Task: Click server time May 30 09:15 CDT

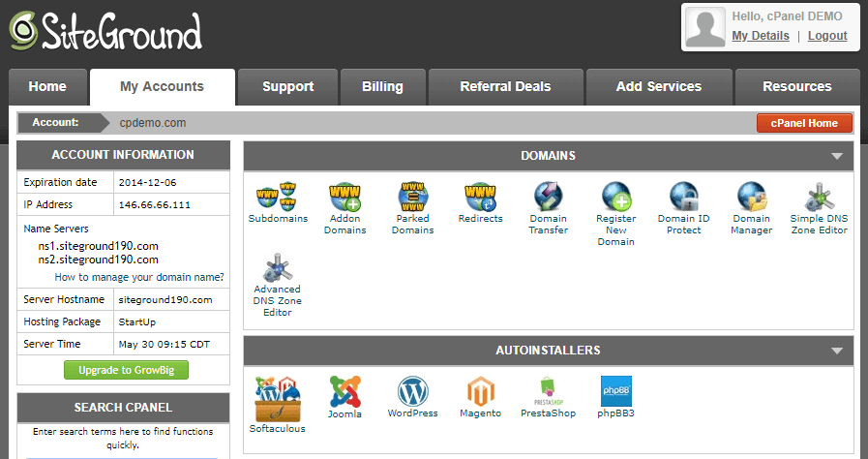Action: pyautogui.click(x=165, y=345)
